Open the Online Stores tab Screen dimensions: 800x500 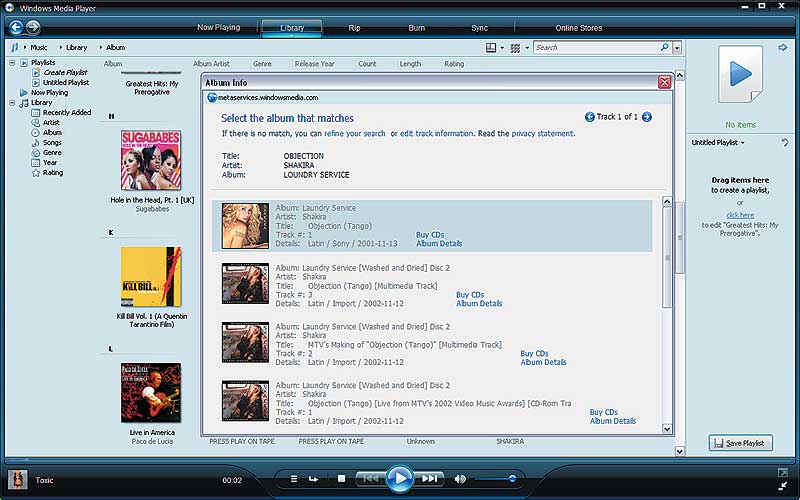(x=579, y=28)
